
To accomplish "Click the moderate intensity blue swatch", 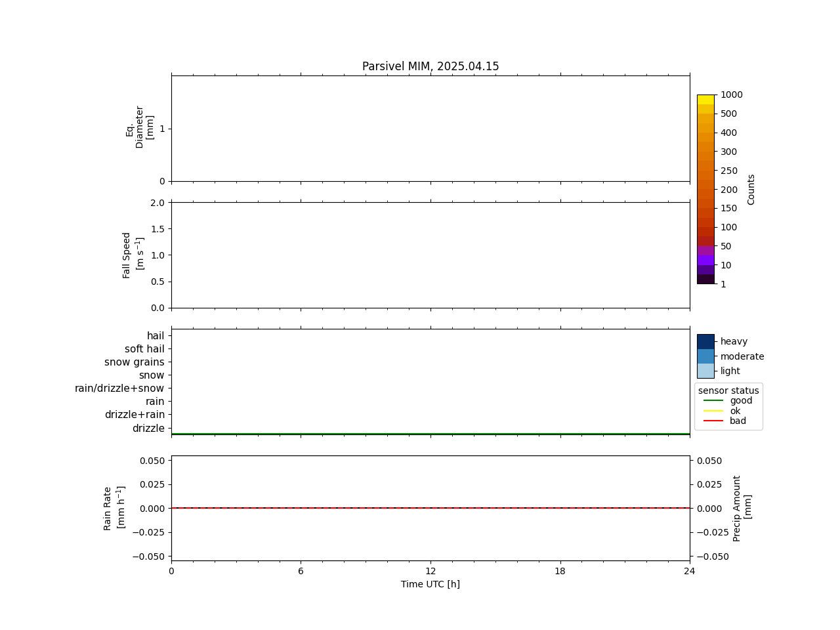I will pos(705,356).
